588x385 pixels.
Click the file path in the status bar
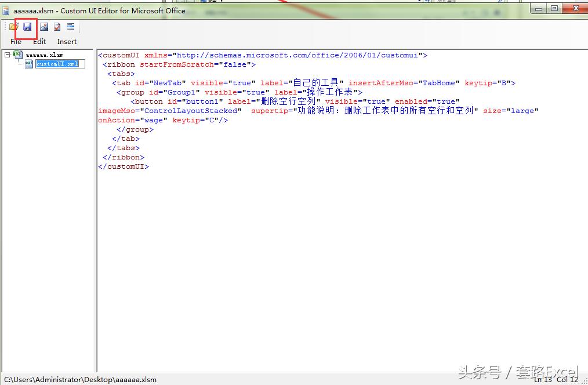(x=80, y=380)
